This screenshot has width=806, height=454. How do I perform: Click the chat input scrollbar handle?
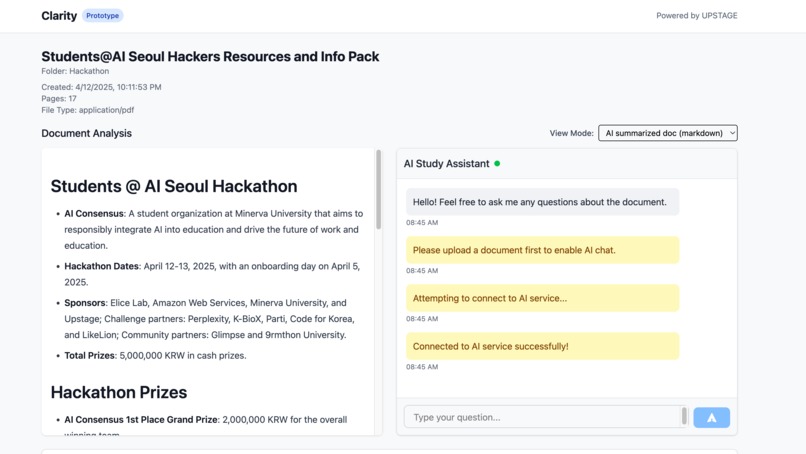[x=684, y=416]
